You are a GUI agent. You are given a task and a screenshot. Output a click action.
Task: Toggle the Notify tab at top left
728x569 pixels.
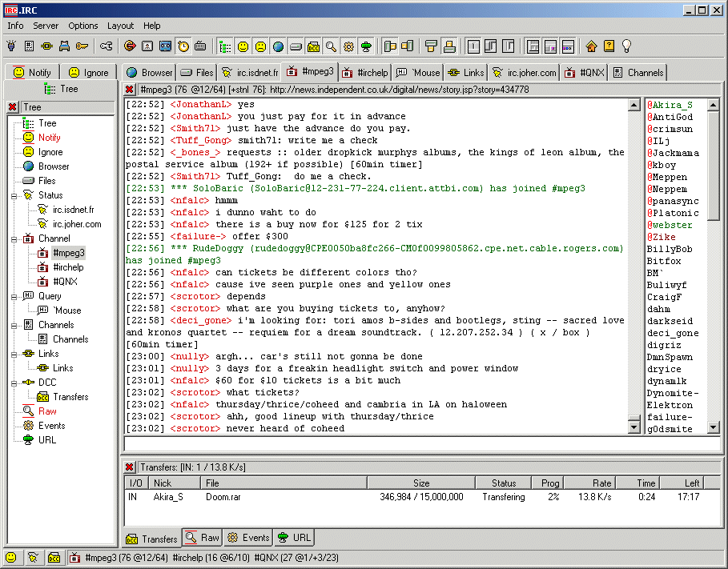(32, 72)
